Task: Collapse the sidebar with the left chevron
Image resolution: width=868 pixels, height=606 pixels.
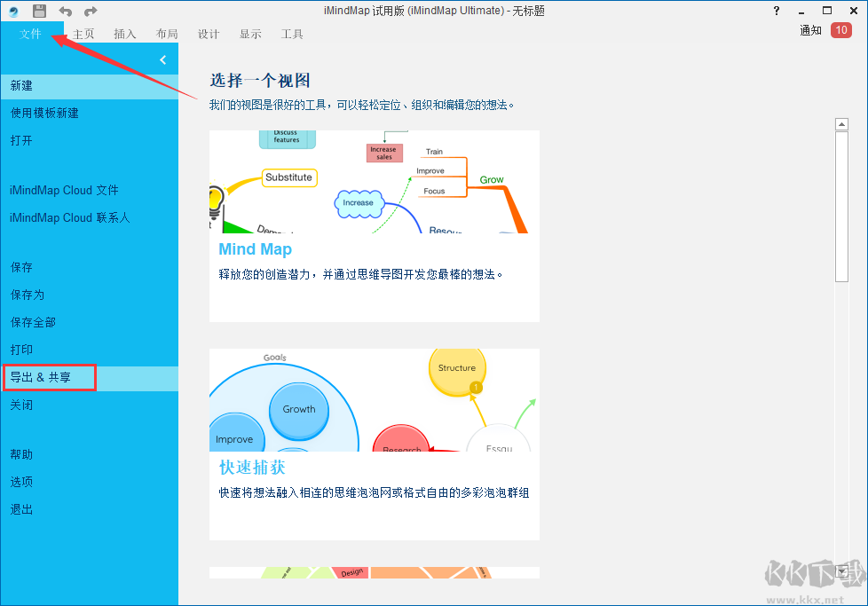Action: click(162, 59)
